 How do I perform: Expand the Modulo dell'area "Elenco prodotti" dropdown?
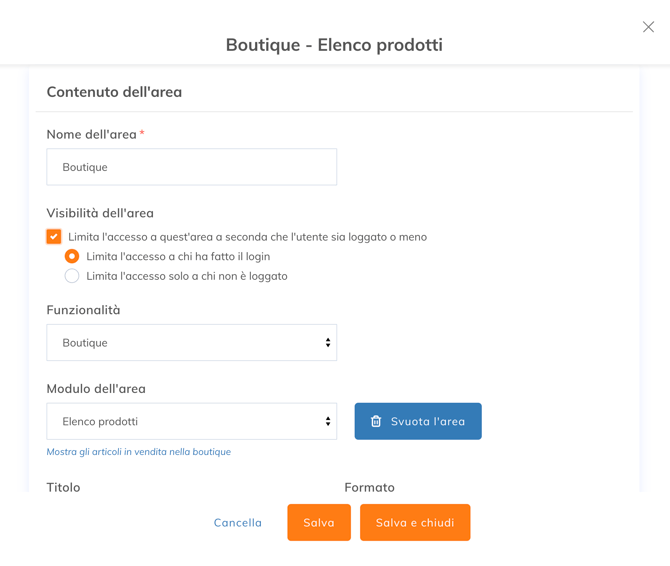point(191,422)
